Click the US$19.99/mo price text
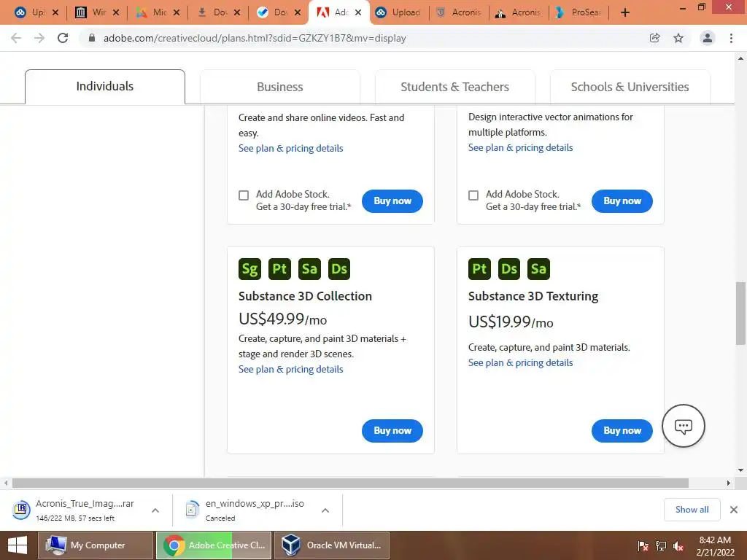 tap(511, 322)
